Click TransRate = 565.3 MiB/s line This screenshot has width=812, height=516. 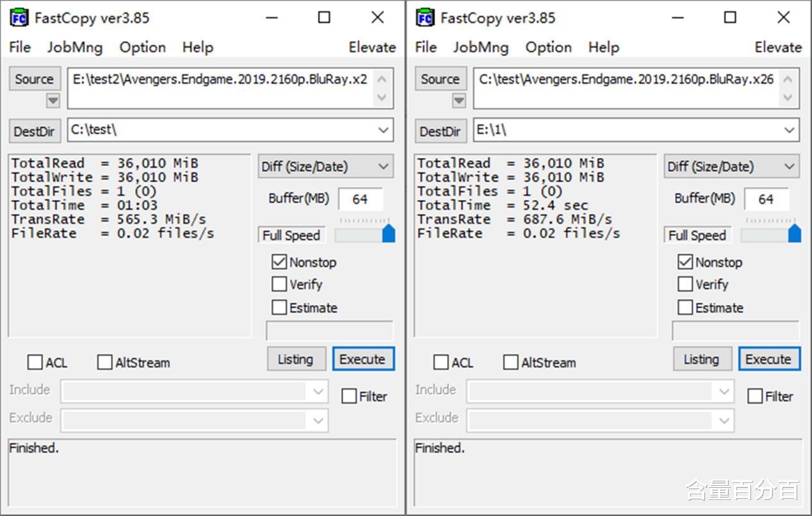tap(109, 219)
